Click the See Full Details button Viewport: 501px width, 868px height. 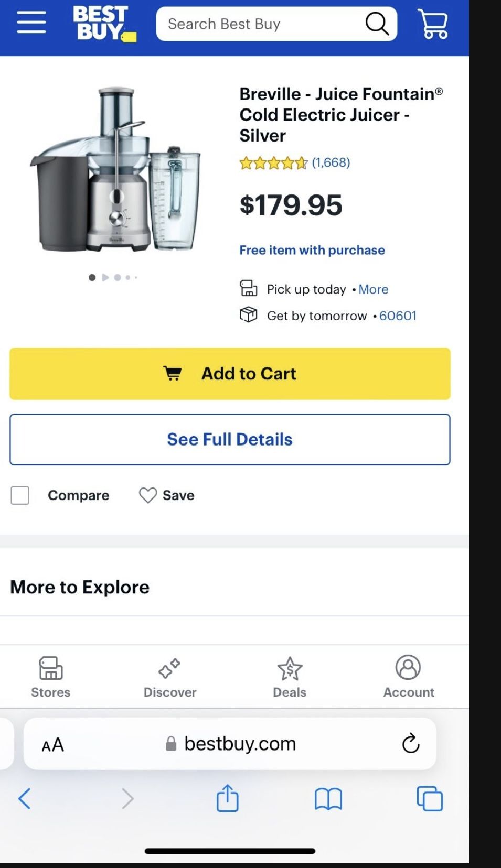click(230, 439)
